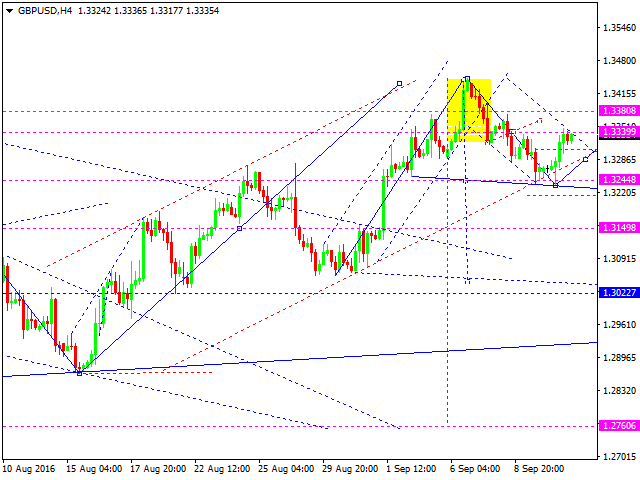Select trendline anchor point at the chart peak
This screenshot has width=640, height=480.
click(467, 78)
